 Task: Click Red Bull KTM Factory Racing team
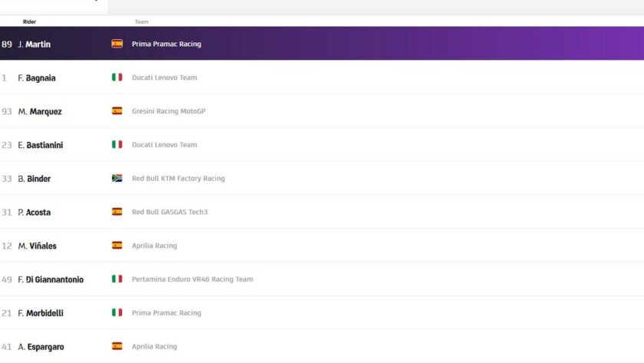tap(178, 179)
